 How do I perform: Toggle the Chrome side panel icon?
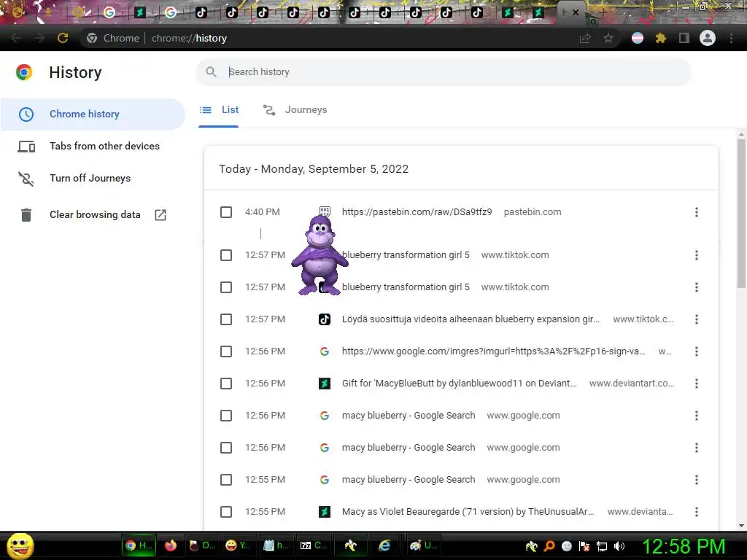pos(684,38)
